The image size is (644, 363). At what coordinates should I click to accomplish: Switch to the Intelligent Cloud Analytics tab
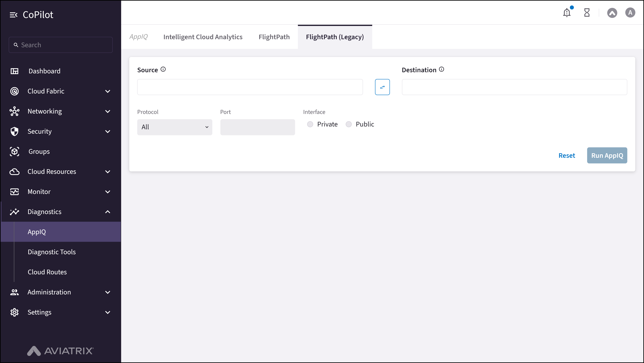(203, 37)
